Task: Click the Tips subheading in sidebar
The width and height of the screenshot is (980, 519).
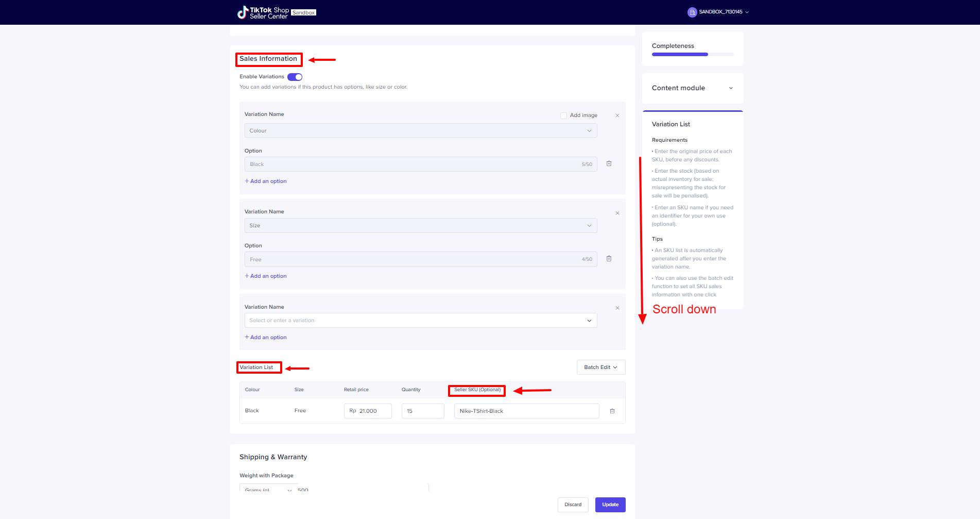Action: tap(657, 239)
